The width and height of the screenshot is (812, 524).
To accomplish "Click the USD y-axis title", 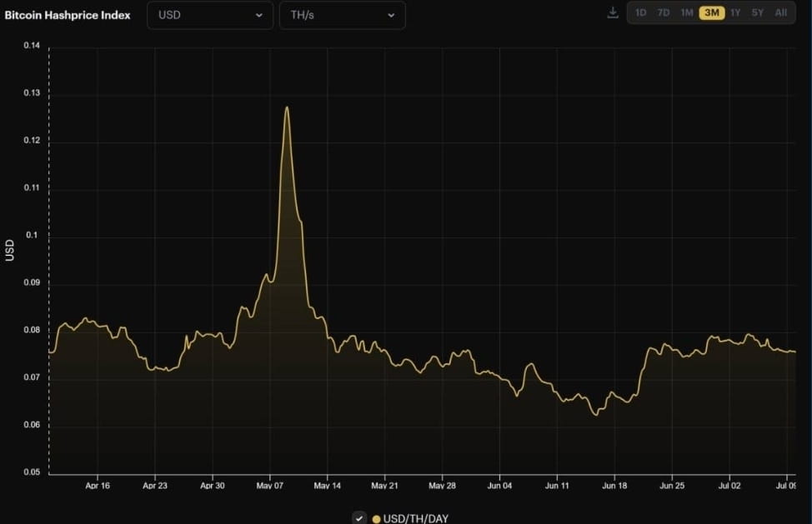I will coord(10,250).
